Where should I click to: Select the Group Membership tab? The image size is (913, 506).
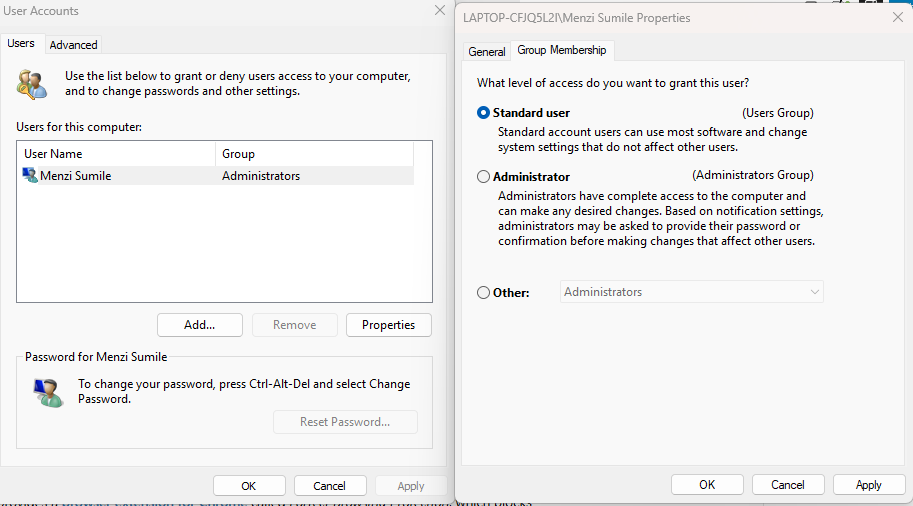562,50
